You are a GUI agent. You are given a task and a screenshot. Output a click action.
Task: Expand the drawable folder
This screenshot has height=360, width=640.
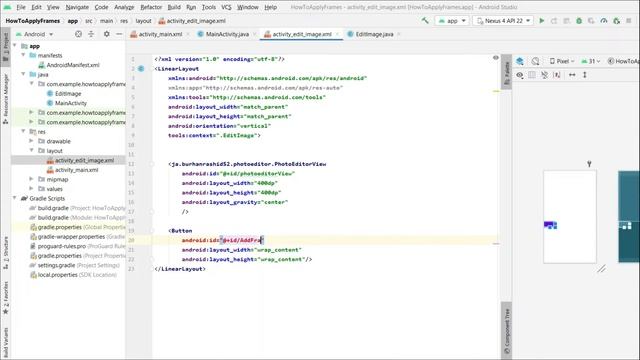point(31,141)
